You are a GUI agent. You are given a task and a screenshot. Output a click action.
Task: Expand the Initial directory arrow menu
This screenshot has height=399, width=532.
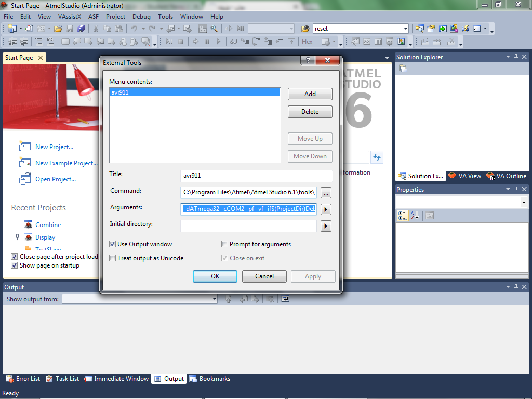pos(326,226)
